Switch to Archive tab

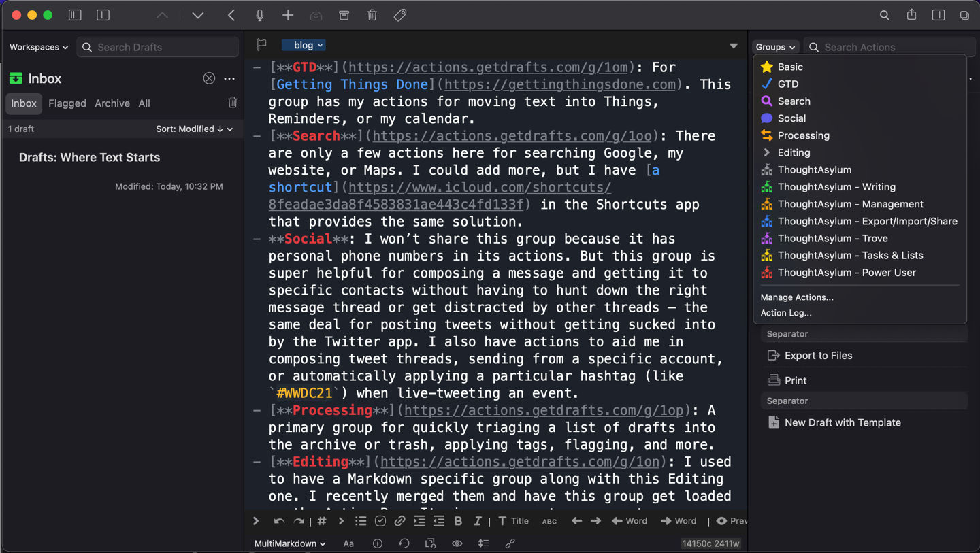[x=112, y=103]
